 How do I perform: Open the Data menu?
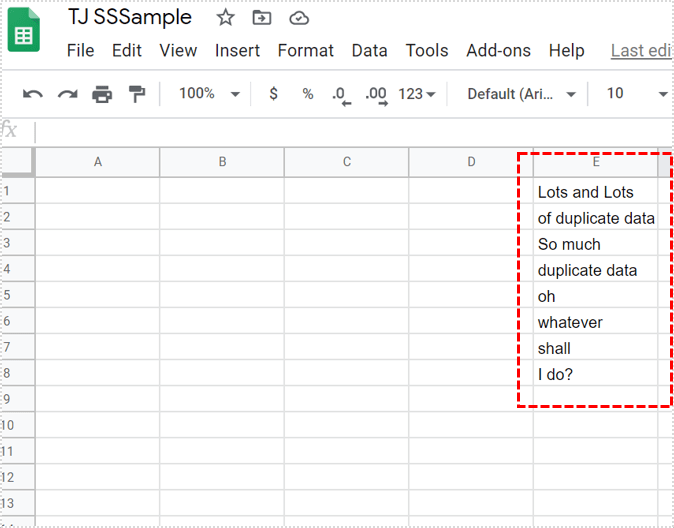coord(369,51)
